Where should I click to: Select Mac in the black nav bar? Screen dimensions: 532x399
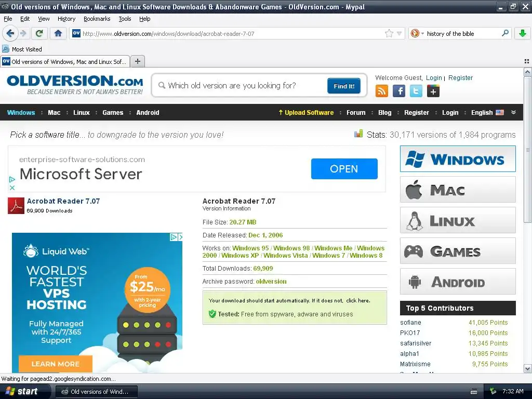[54, 112]
